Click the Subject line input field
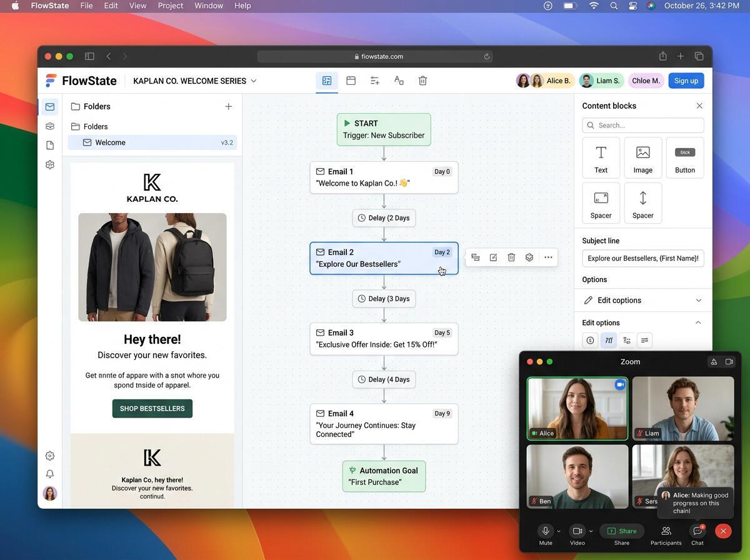 click(x=642, y=258)
